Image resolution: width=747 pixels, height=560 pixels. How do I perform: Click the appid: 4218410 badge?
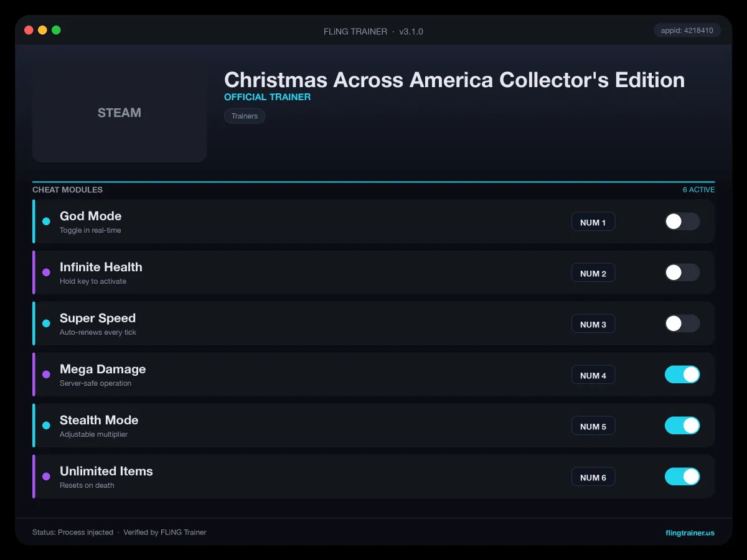click(x=687, y=30)
